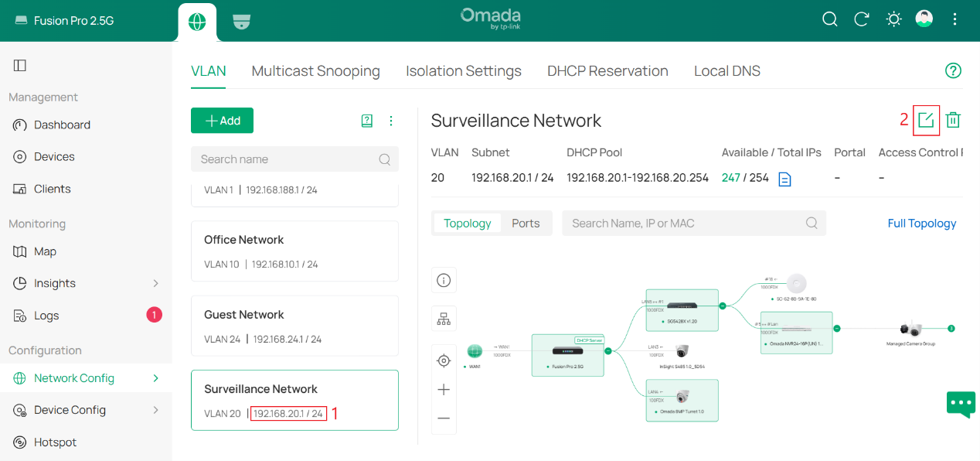This screenshot has width=980, height=461.
Task: Focus the Search Name, IP or MAC field
Action: coord(694,223)
